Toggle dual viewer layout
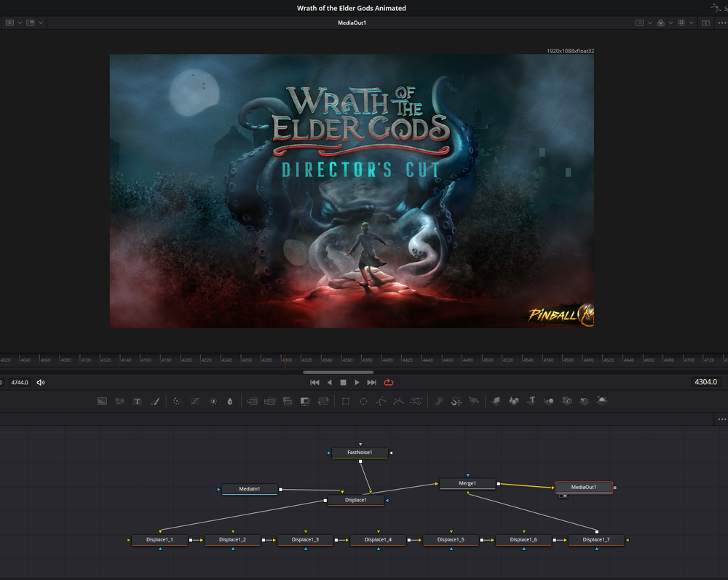728x580 pixels. pos(705,23)
